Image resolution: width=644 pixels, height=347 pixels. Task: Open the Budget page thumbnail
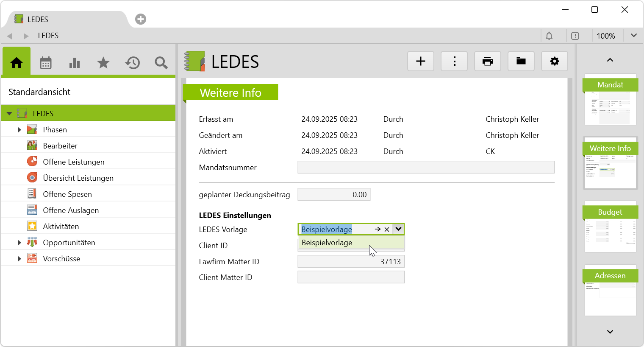click(x=610, y=227)
